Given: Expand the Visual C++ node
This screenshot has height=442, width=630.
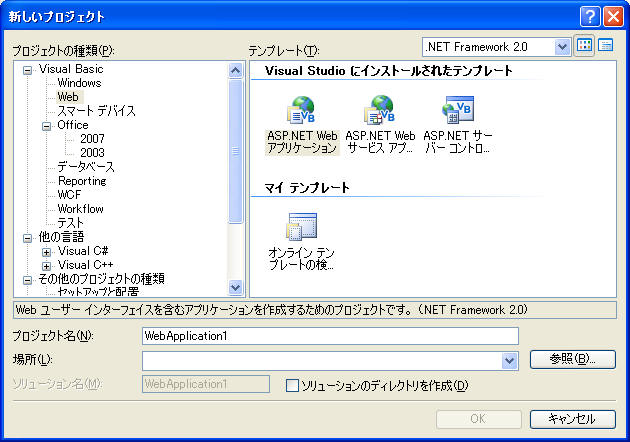Looking at the screenshot, I should (47, 266).
